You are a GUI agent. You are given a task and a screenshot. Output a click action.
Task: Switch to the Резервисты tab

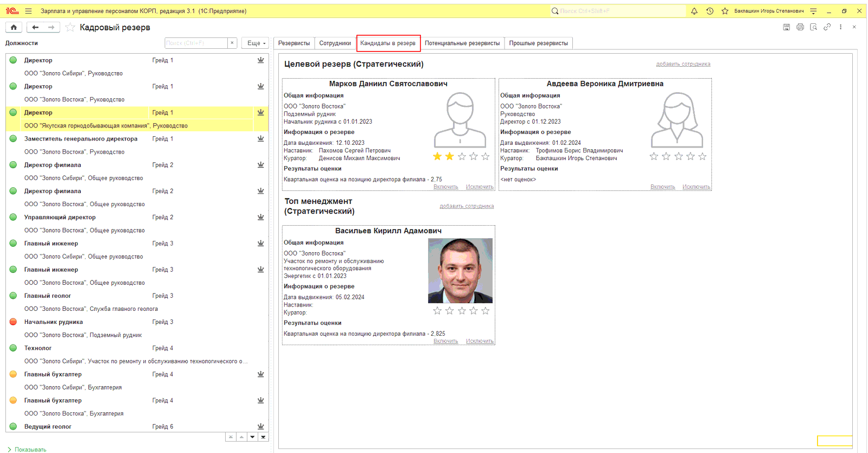294,43
